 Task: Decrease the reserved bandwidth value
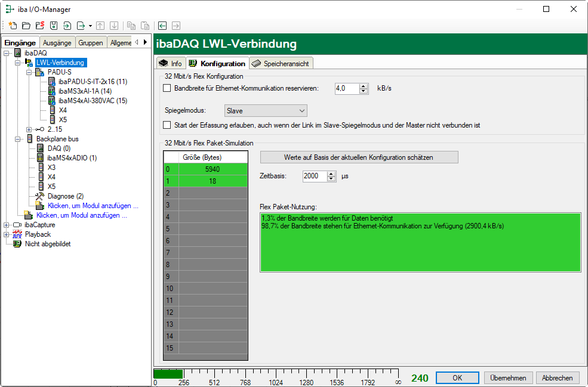(x=364, y=91)
